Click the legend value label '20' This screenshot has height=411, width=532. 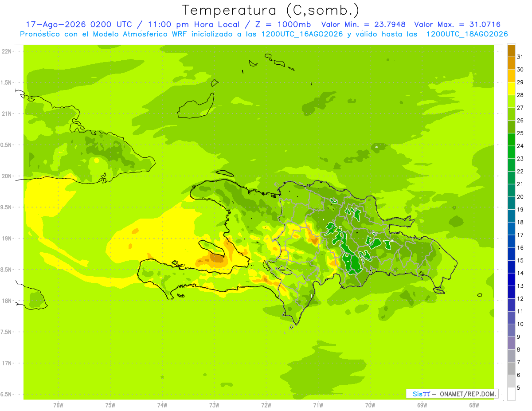[x=520, y=196]
